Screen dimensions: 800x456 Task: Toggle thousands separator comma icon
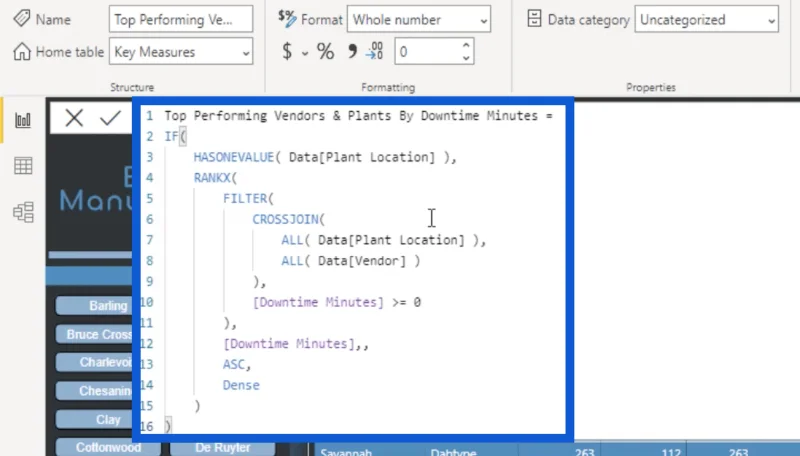[x=352, y=51]
